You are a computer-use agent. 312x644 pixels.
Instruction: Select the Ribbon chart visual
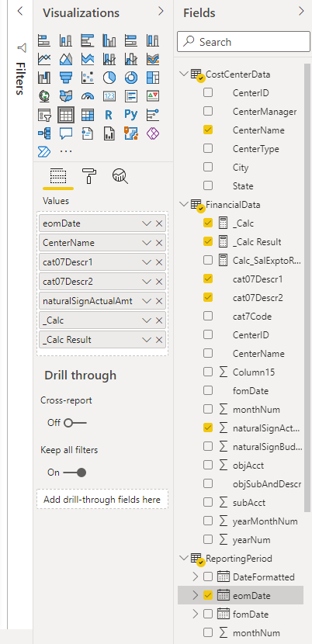click(x=152, y=59)
